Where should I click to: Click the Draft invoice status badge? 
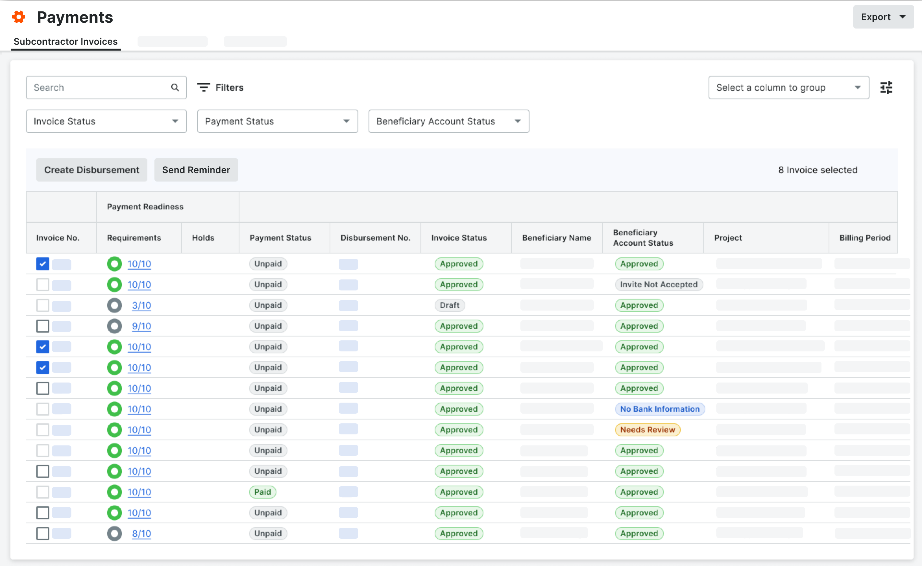(450, 305)
